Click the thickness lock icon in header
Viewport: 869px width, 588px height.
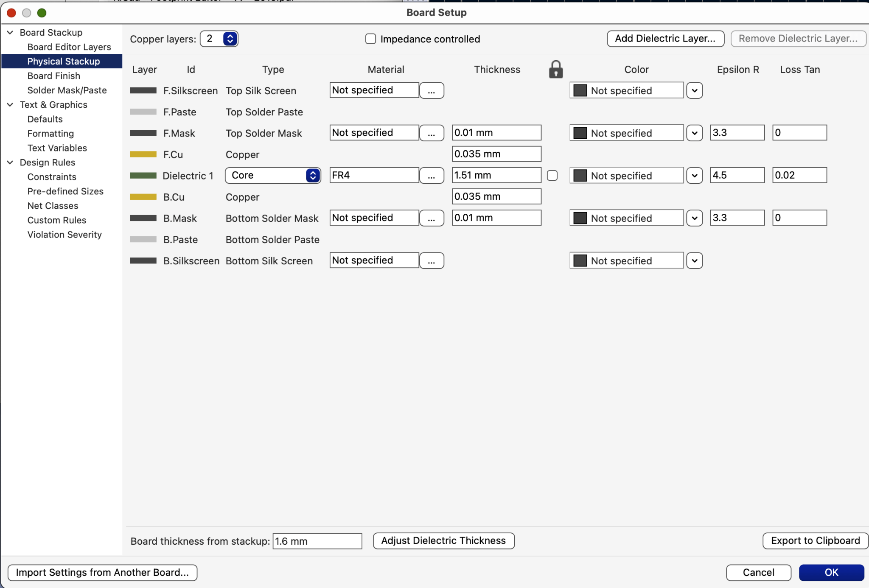pyautogui.click(x=555, y=69)
